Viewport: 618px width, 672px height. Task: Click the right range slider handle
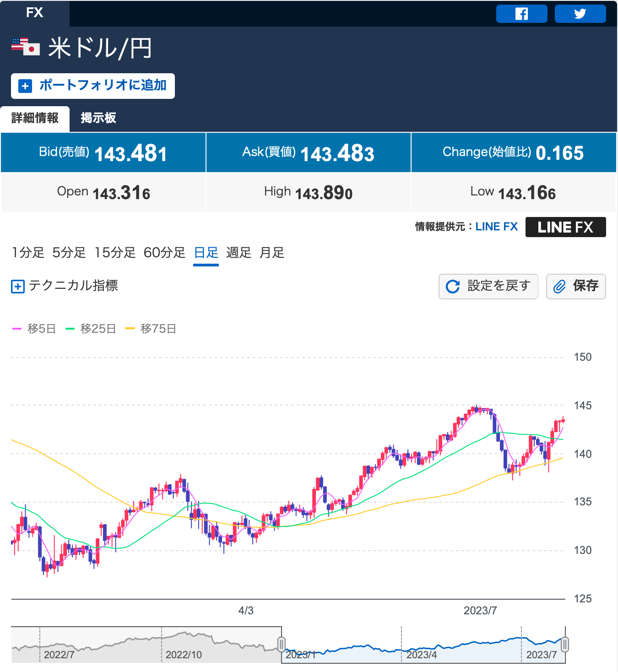point(565,645)
